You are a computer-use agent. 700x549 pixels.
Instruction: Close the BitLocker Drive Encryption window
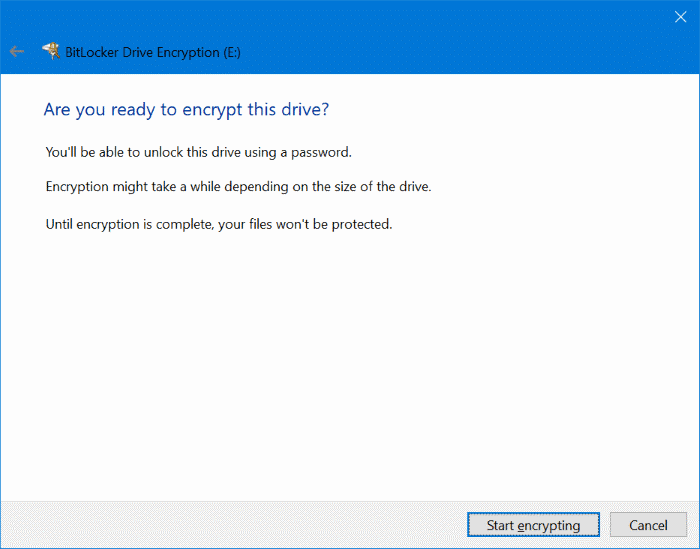pyautogui.click(x=681, y=16)
